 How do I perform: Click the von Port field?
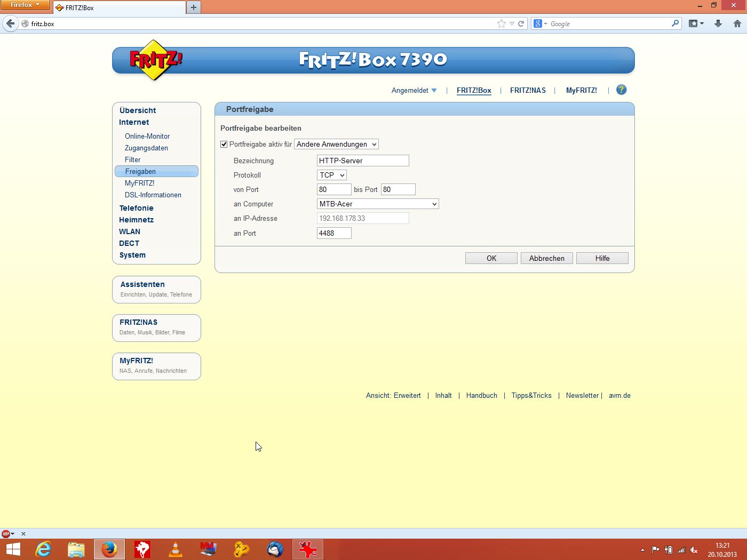(x=334, y=189)
